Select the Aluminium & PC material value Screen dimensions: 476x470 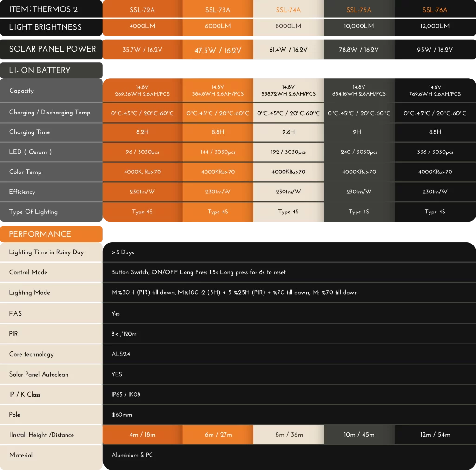(x=132, y=455)
